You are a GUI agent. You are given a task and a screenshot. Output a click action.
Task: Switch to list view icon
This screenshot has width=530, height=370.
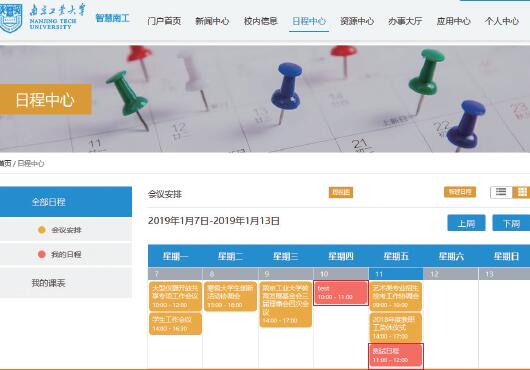coord(501,192)
